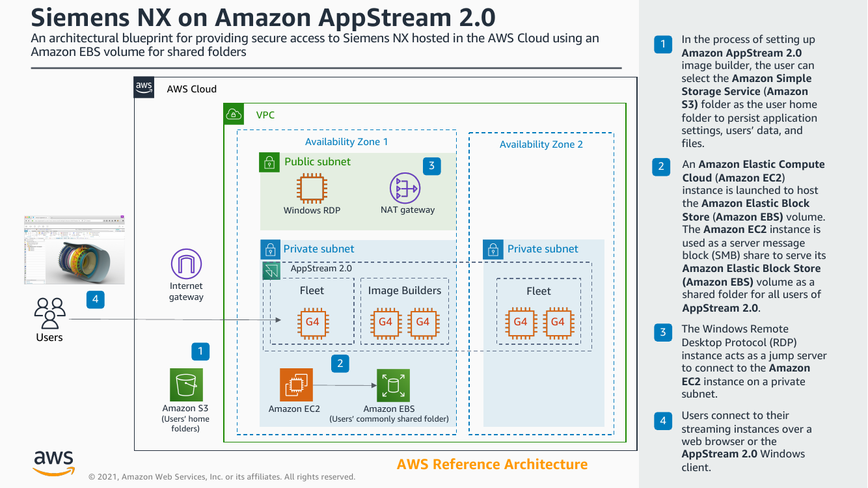Screen dimensions: 868x488
Task: Click the 'Users' caption
Action: (49, 337)
